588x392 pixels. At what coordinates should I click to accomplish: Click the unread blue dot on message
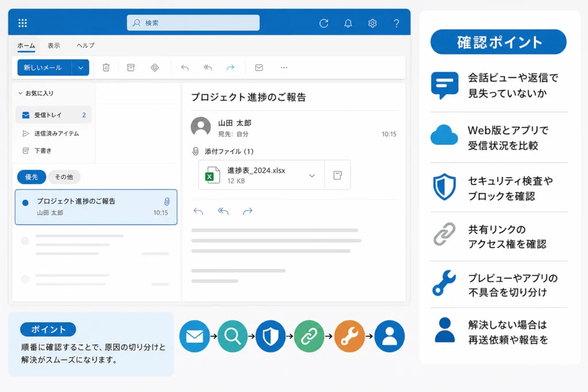25,203
